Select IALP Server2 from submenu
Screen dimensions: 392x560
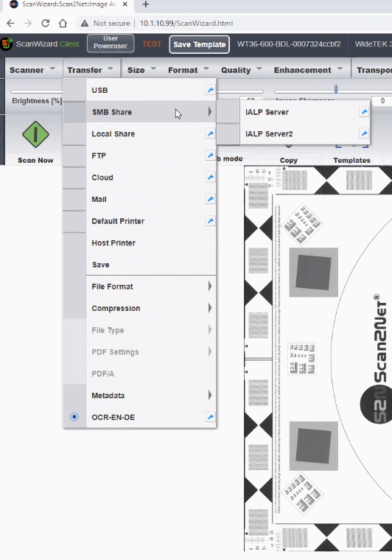(269, 134)
